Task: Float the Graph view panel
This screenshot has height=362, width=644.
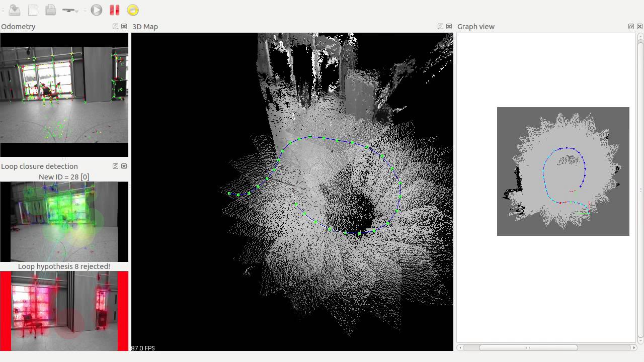Action: click(x=631, y=27)
